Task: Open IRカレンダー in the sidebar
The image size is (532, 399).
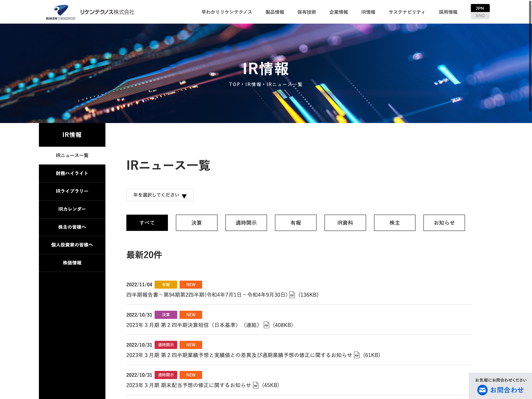Action: [72, 209]
